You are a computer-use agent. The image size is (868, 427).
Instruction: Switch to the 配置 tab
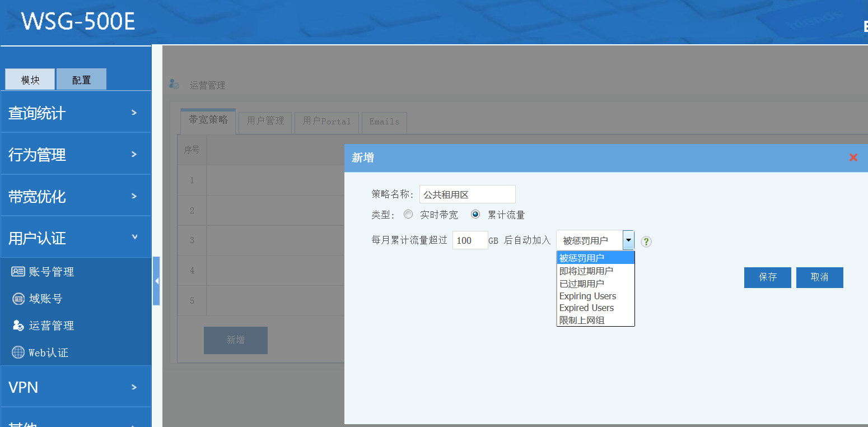pyautogui.click(x=81, y=80)
